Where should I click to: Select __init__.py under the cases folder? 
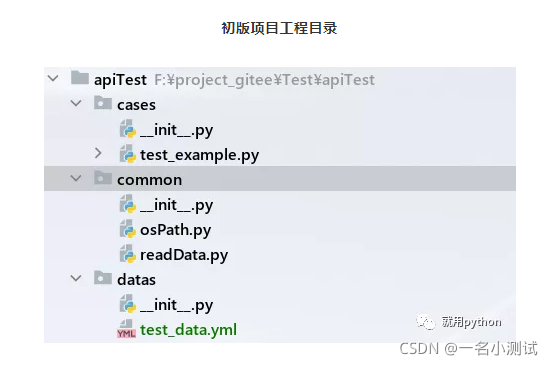click(x=176, y=130)
